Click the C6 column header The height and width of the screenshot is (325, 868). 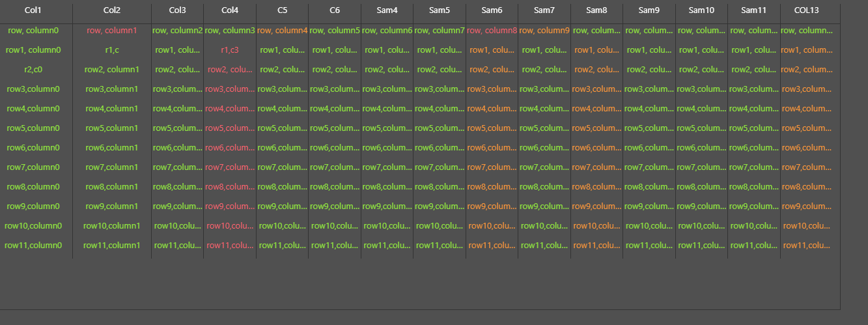pos(335,10)
